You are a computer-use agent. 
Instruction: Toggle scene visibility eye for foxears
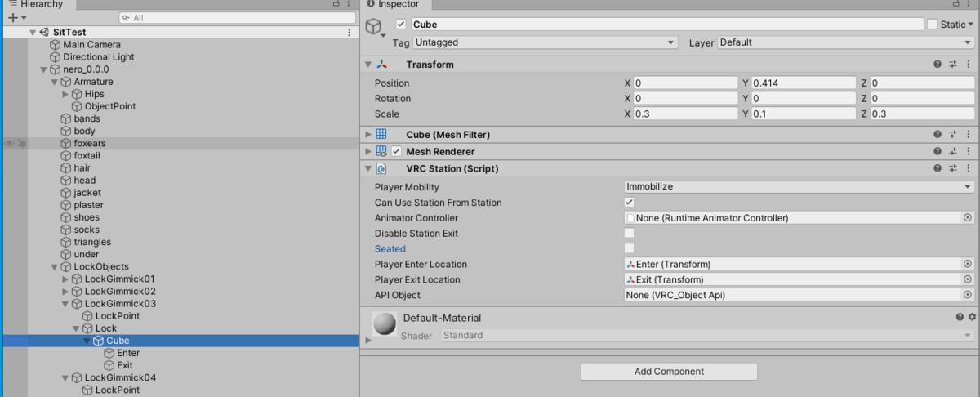[9, 144]
